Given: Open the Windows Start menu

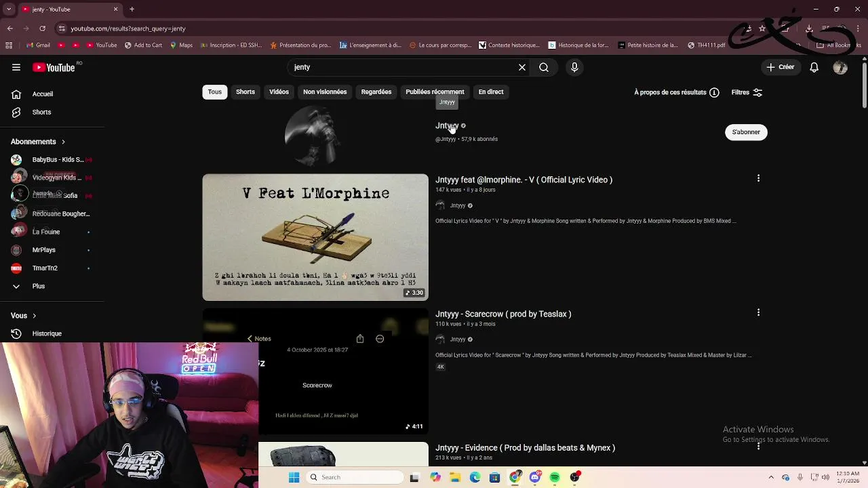Looking at the screenshot, I should pyautogui.click(x=294, y=477).
